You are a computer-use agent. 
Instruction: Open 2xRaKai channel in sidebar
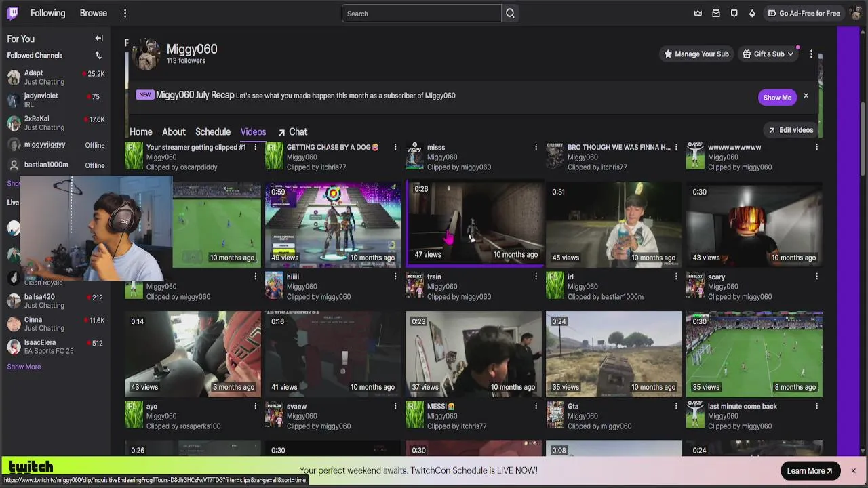point(56,123)
